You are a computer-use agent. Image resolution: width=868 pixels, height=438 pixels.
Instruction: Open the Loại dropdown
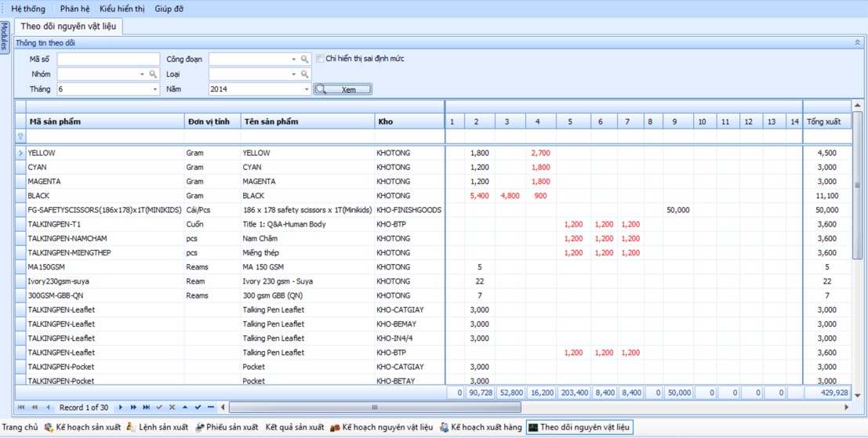294,74
